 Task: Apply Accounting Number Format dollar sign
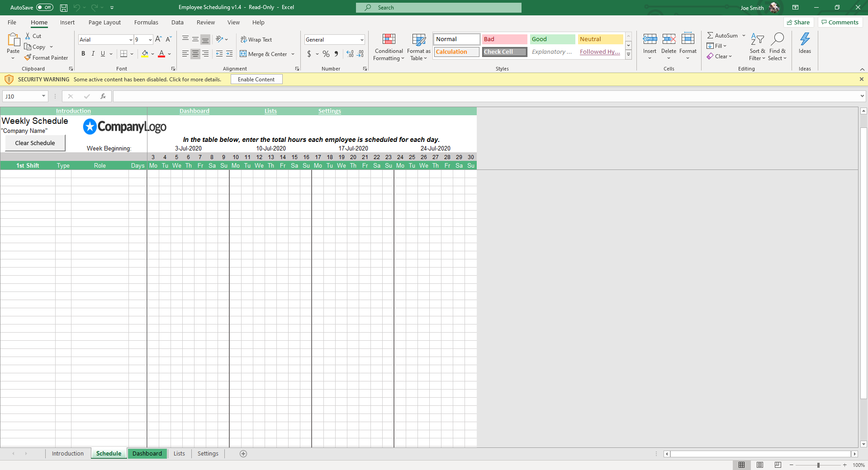[x=309, y=54]
